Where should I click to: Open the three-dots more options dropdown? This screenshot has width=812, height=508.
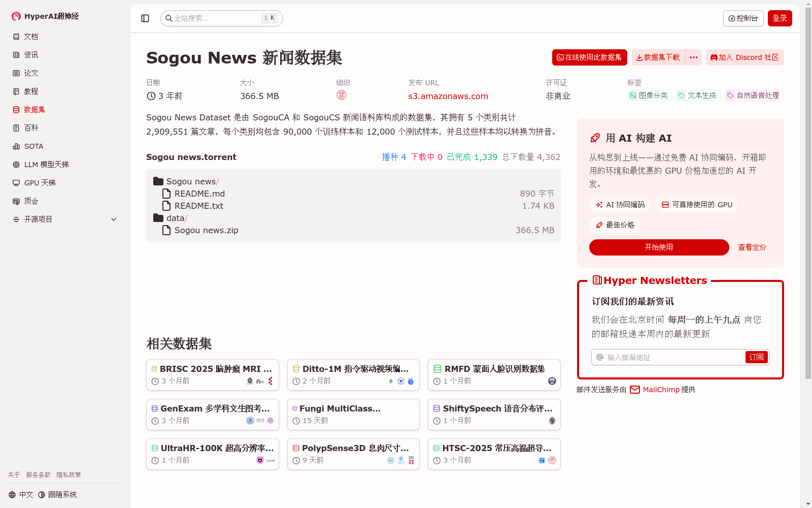pyautogui.click(x=694, y=57)
